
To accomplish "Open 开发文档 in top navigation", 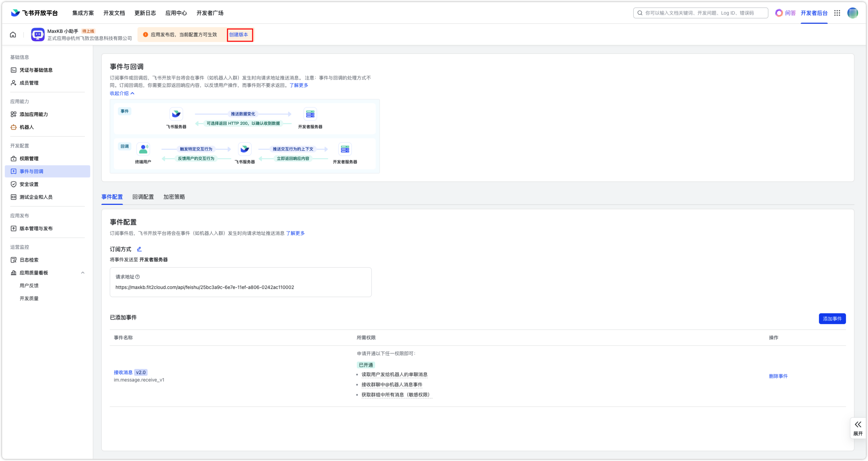I will tap(114, 13).
